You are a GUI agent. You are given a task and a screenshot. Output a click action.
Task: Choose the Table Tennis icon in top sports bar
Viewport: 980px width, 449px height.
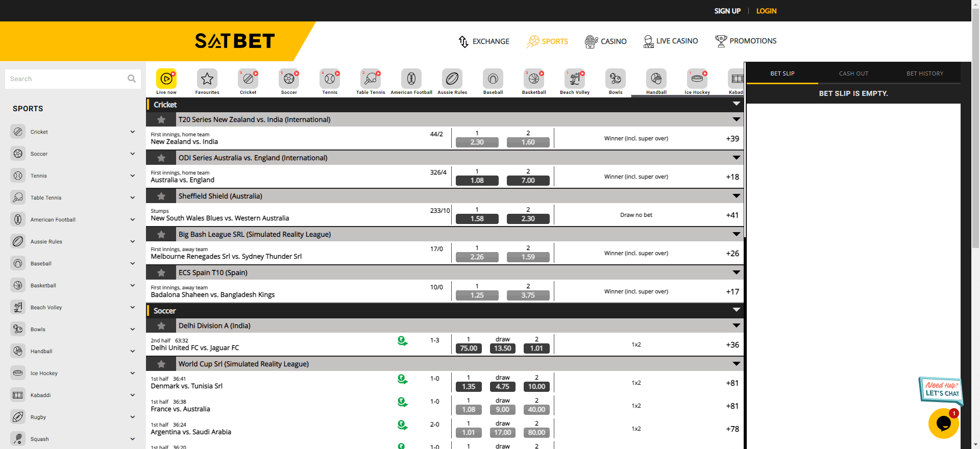[x=371, y=79]
